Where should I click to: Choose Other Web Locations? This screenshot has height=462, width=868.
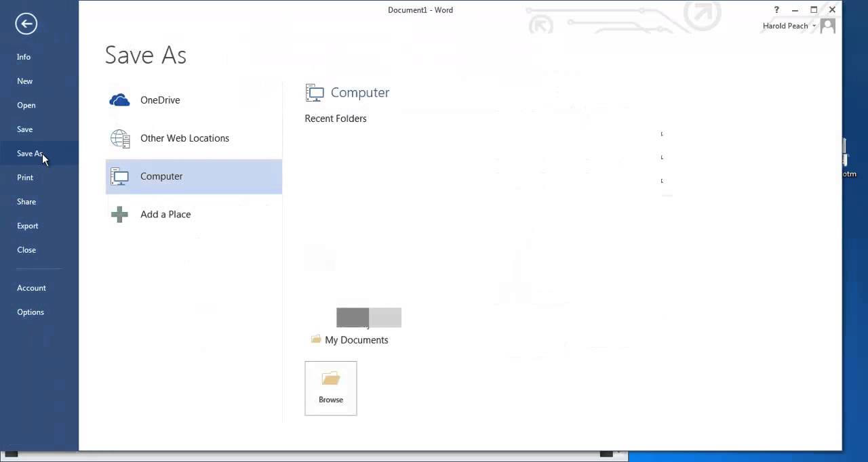tap(193, 138)
